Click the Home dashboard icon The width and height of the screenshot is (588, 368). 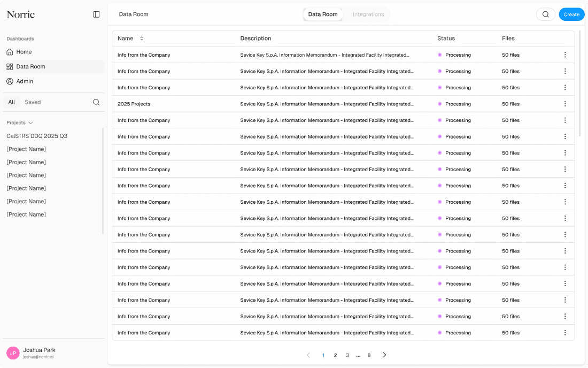coord(10,52)
